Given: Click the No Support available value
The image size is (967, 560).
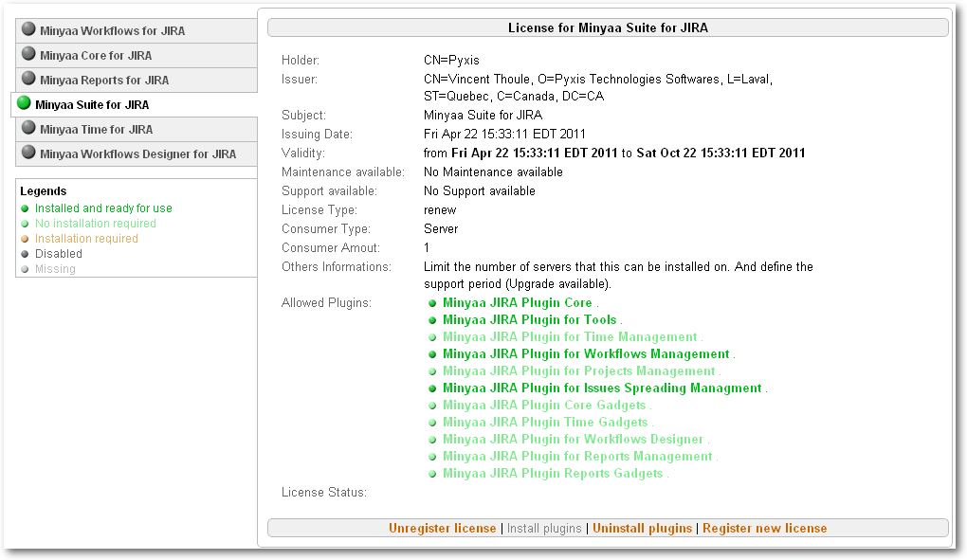Looking at the screenshot, I should point(479,191).
